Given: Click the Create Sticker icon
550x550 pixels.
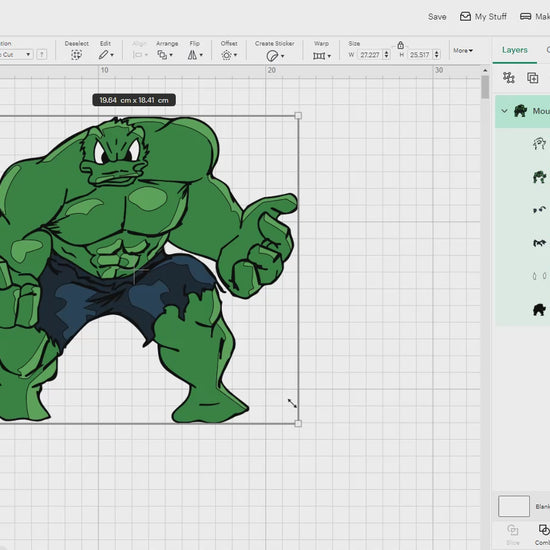Looking at the screenshot, I should (x=272, y=56).
